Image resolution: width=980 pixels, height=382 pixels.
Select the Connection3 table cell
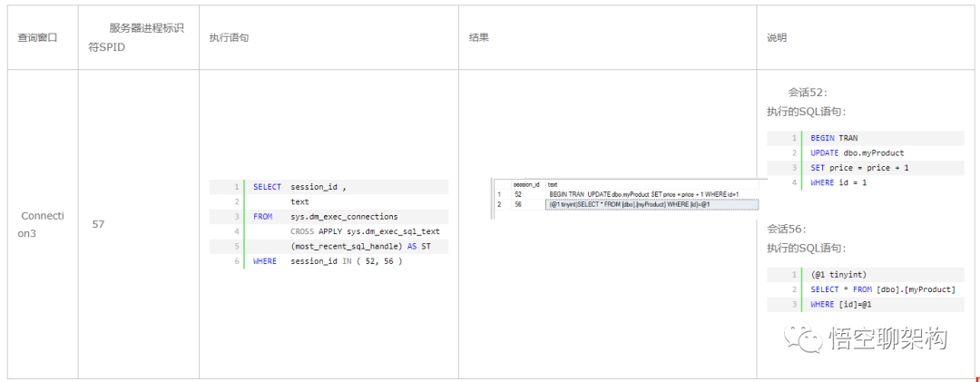pos(43,224)
